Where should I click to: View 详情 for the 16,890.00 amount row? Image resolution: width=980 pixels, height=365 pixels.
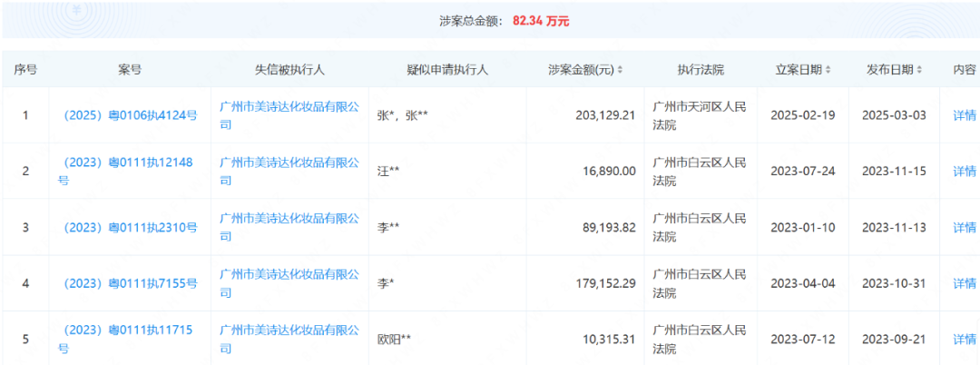coord(964,172)
